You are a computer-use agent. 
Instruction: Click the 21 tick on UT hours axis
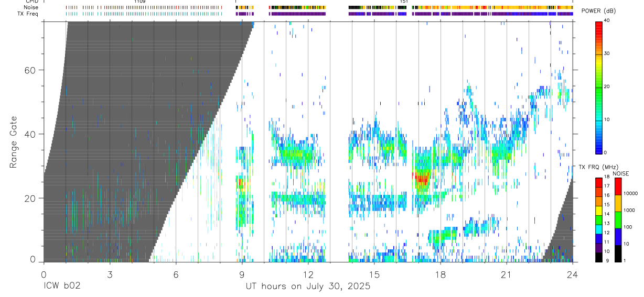pos(506,274)
